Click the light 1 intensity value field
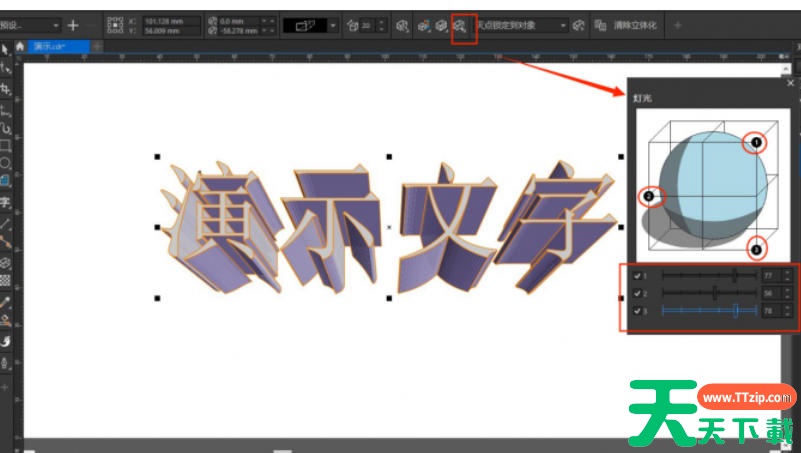Image resolution: width=801 pixels, height=453 pixels. click(770, 274)
